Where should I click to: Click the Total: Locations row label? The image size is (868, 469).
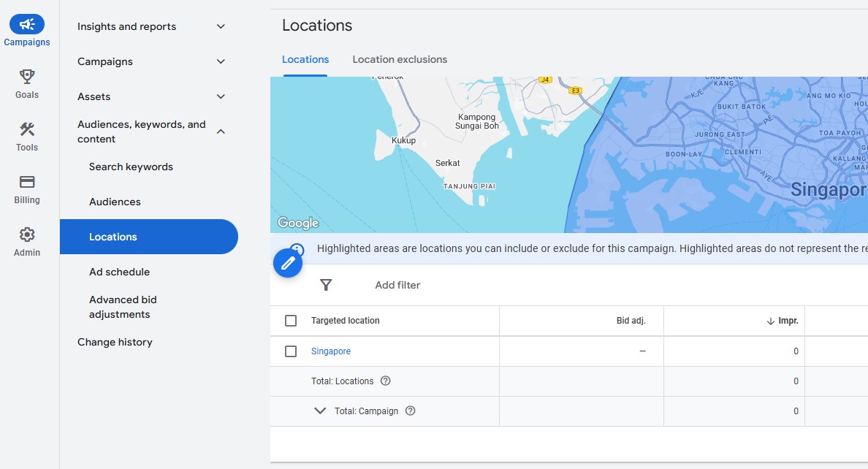342,381
